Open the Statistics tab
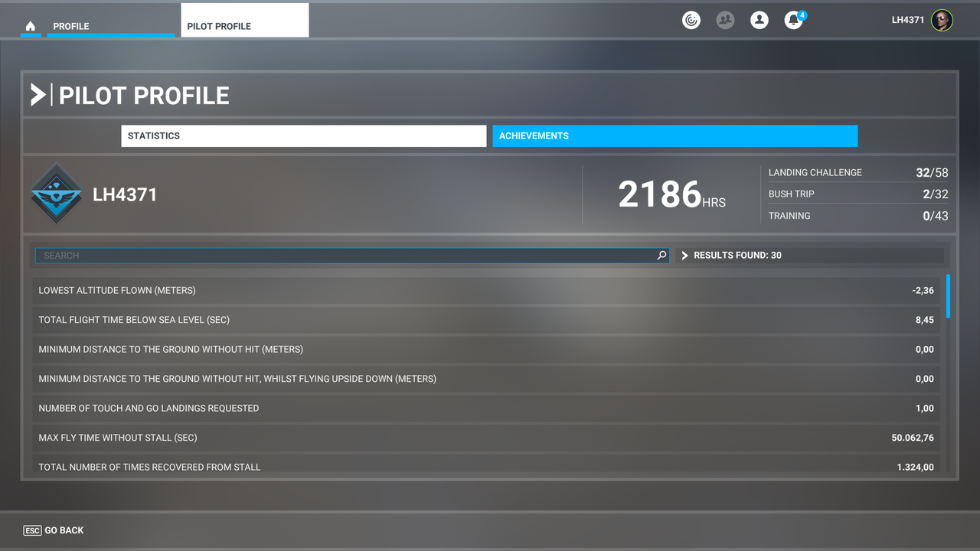This screenshot has height=551, width=980. [x=304, y=136]
